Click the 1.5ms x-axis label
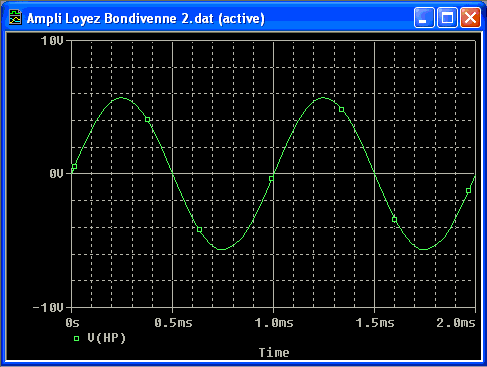This screenshot has width=487, height=367. click(375, 323)
